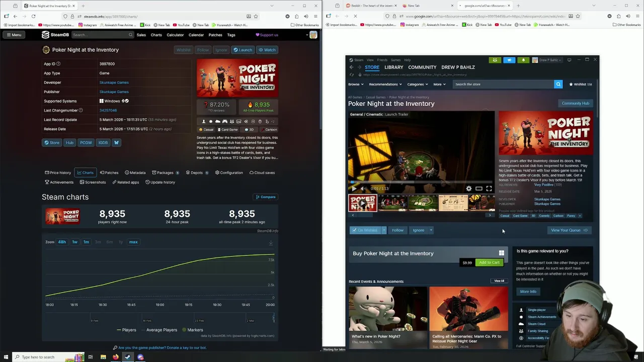Toggle trailer fullscreen icon
Image resolution: width=644 pixels, height=362 pixels.
click(489, 189)
